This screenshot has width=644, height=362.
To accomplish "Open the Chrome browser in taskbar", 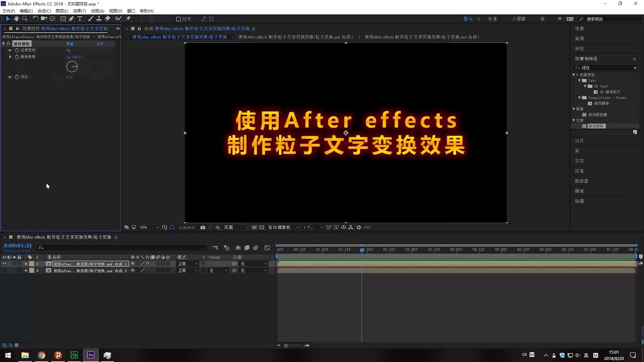I will tap(41, 355).
